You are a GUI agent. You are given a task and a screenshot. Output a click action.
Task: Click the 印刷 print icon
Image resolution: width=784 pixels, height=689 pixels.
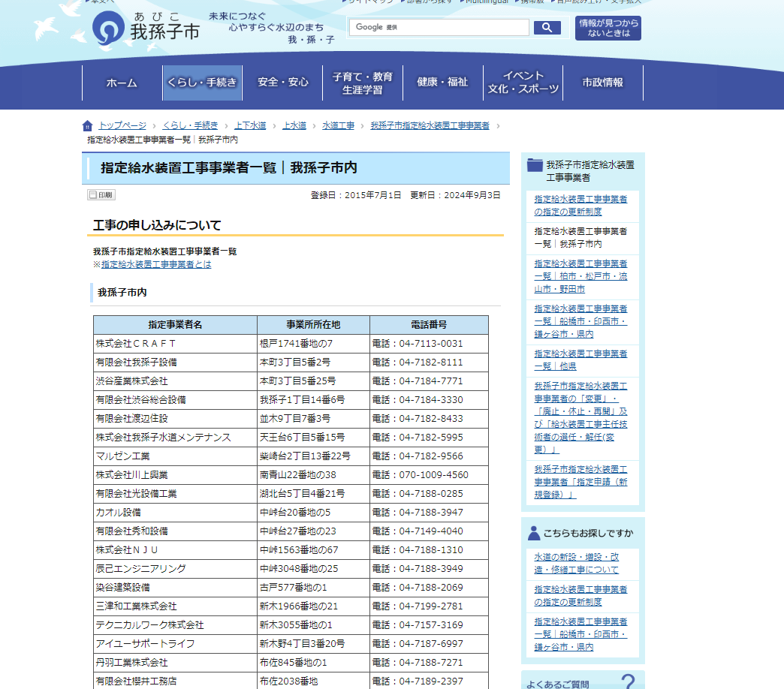coord(101,195)
